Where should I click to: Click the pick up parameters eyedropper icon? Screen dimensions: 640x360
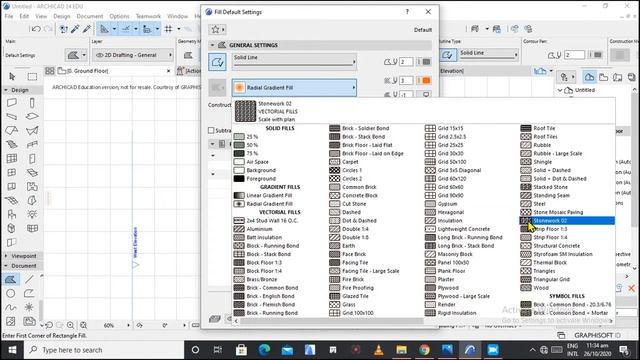point(75,29)
